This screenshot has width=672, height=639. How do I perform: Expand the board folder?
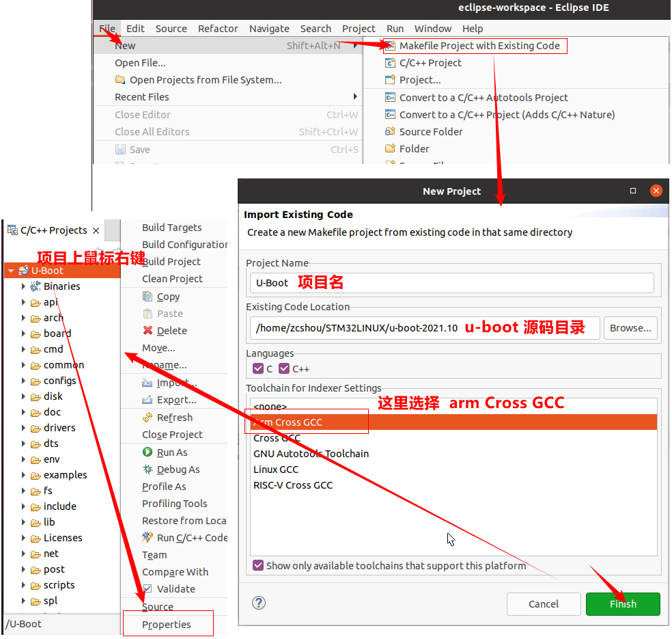coord(23,334)
